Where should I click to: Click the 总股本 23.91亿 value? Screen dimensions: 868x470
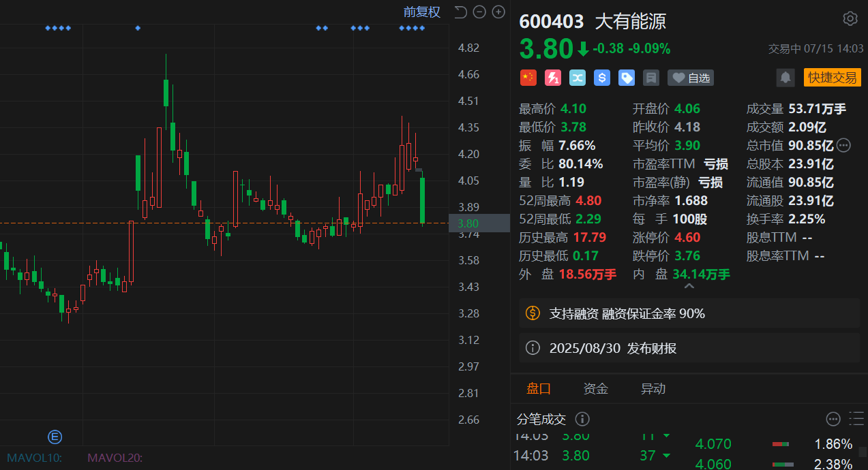click(811, 163)
